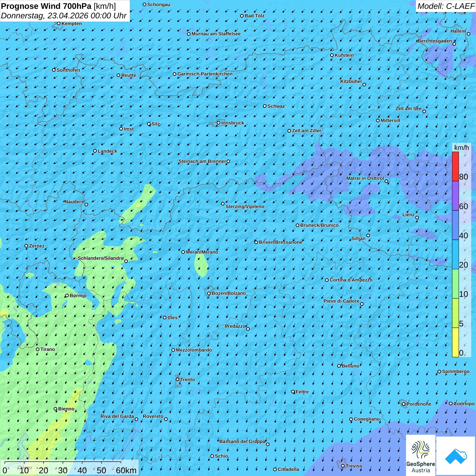Viewport: 476px width, 476px height.
Task: Click the Schongau city marker
Action: tap(144, 4)
